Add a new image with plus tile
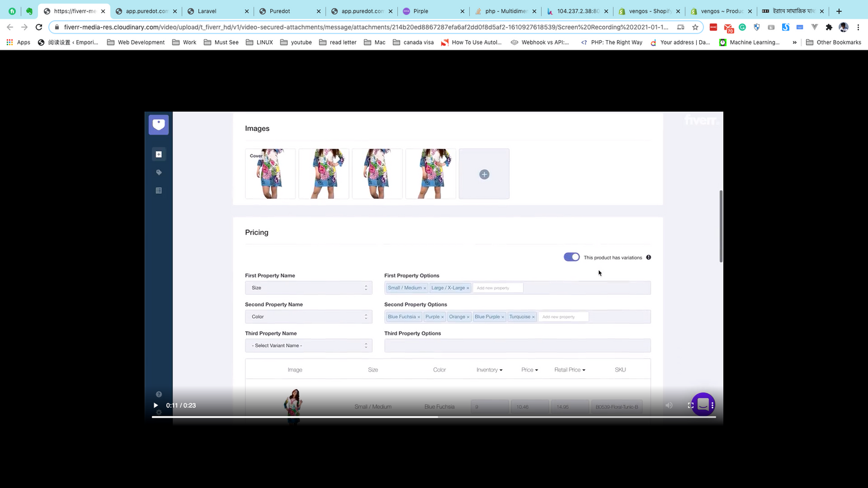 click(484, 174)
